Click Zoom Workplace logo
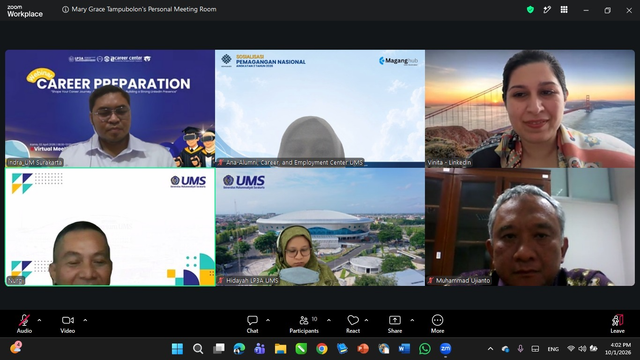 coord(24,11)
